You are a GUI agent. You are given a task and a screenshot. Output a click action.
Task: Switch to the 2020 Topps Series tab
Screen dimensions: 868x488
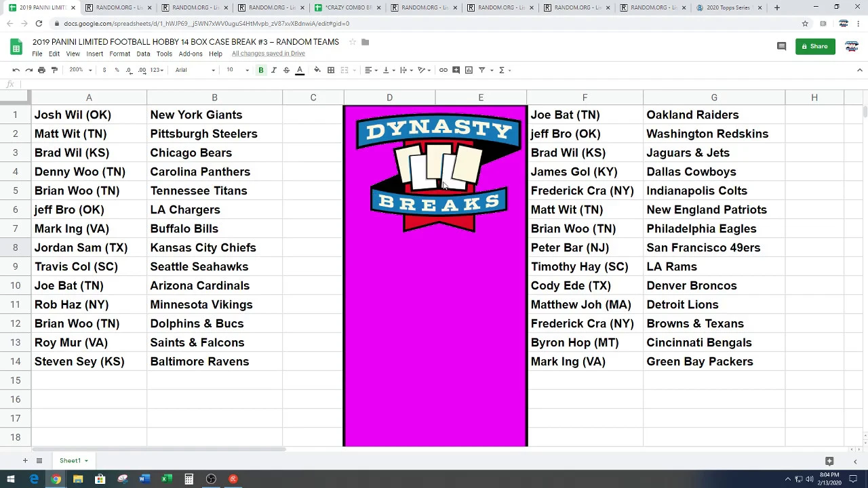point(730,7)
